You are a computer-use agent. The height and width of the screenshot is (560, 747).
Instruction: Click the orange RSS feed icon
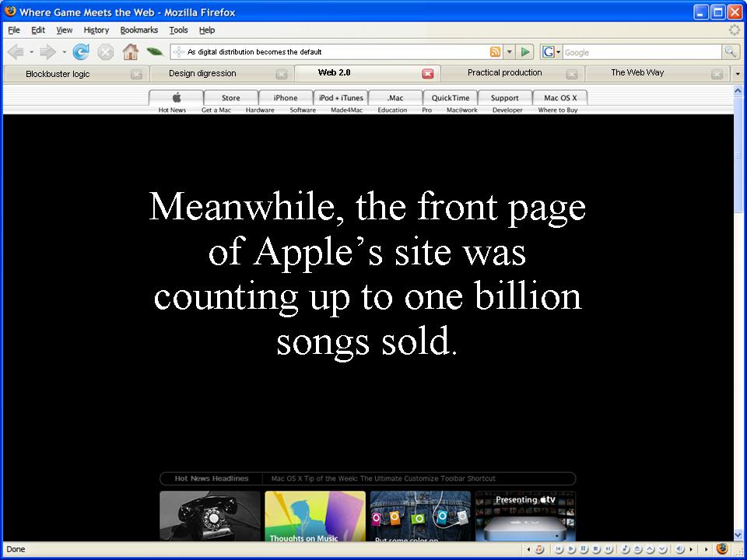pos(496,52)
